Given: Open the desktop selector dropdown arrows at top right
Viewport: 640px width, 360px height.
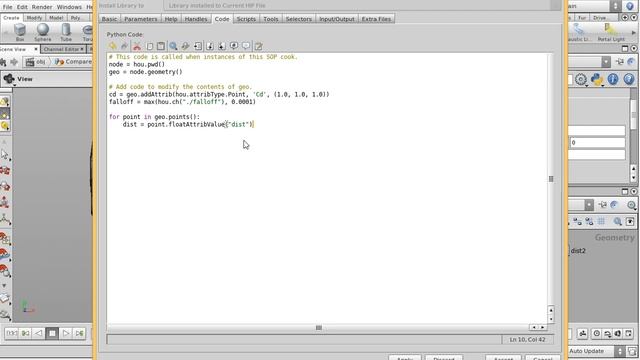Looking at the screenshot, I should (x=615, y=6).
